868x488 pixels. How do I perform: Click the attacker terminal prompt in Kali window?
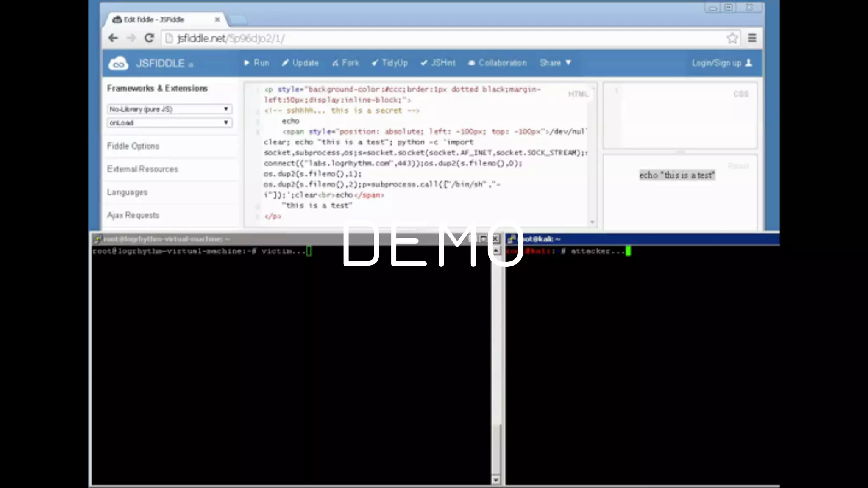[568, 251]
